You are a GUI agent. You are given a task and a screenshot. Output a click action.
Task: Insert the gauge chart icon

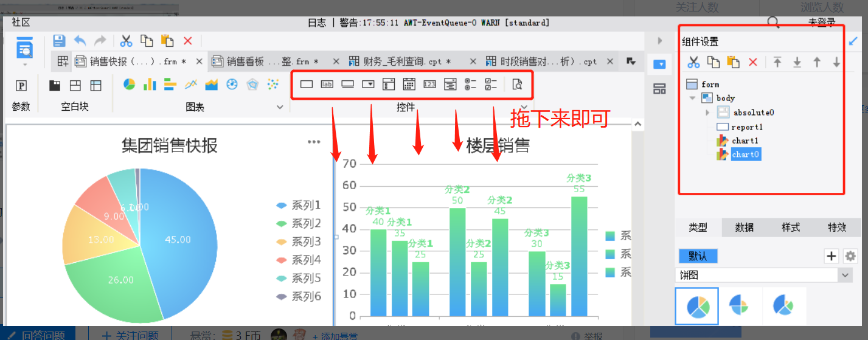232,85
